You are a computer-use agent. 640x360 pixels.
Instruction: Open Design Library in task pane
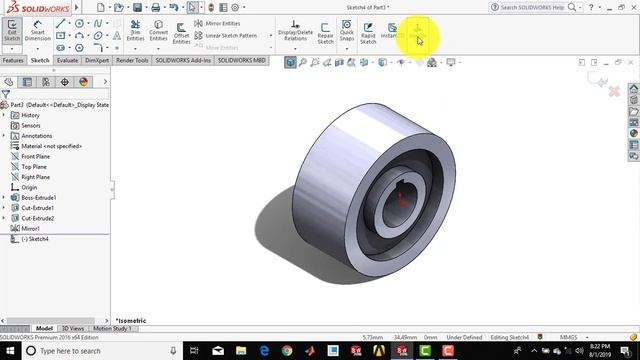pyautogui.click(x=633, y=100)
